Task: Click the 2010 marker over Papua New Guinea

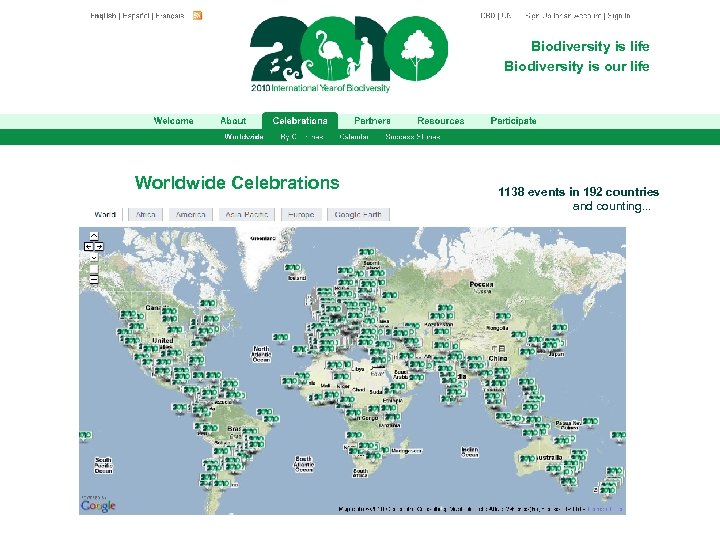Action: pyautogui.click(x=590, y=421)
